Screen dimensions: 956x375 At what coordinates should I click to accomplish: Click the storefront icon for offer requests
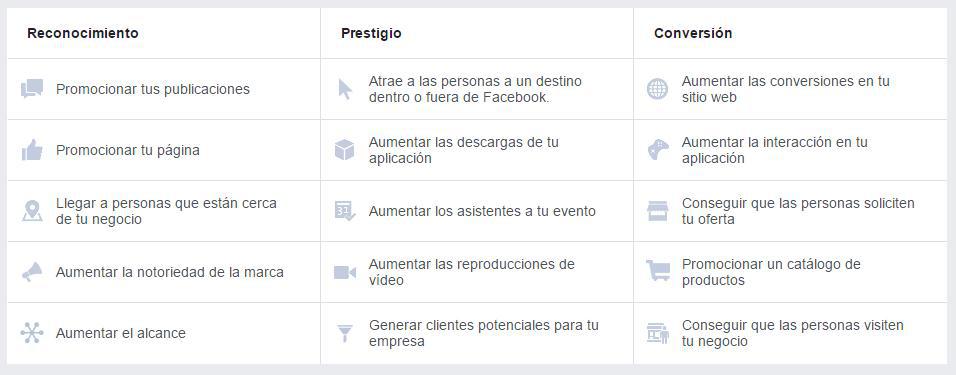click(657, 211)
